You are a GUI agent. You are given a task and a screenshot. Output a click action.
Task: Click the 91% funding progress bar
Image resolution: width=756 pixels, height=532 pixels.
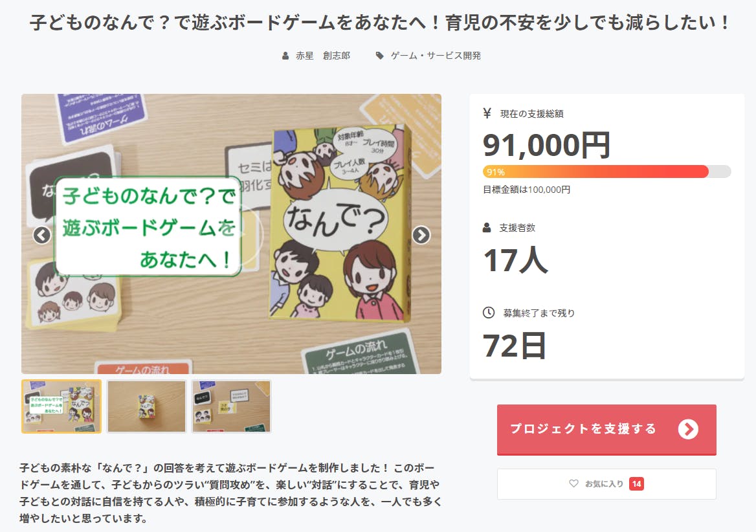coord(606,172)
